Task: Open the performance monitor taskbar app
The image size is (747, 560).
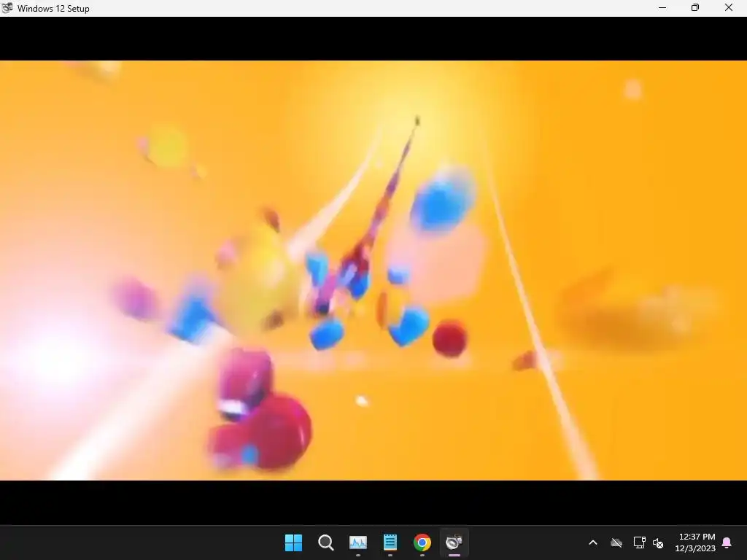Action: click(357, 542)
